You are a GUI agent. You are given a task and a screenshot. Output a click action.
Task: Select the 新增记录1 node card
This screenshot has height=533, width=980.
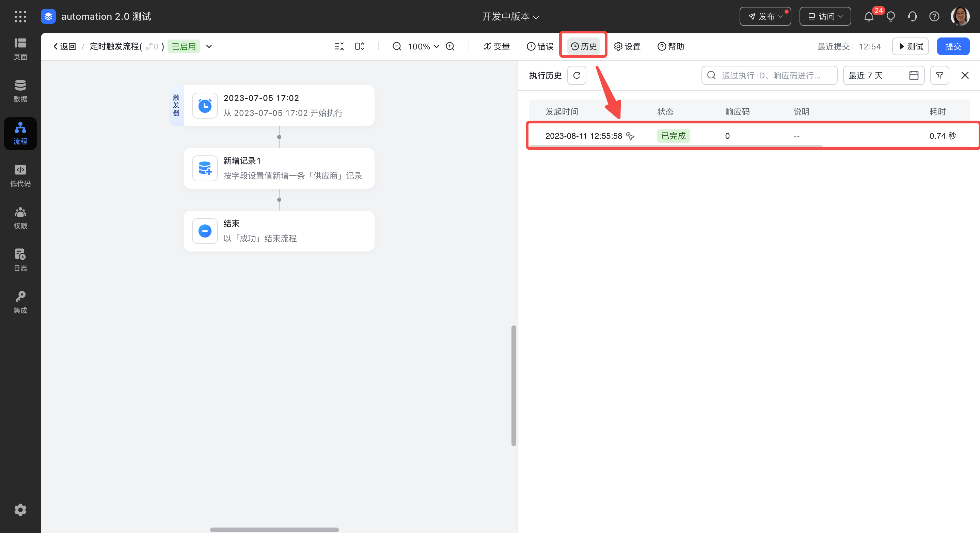pyautogui.click(x=279, y=168)
